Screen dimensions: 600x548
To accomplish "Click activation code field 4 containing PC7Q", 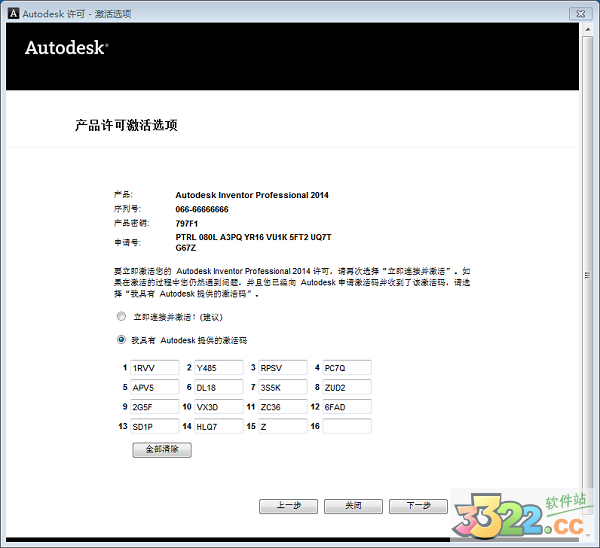I will point(347,368).
